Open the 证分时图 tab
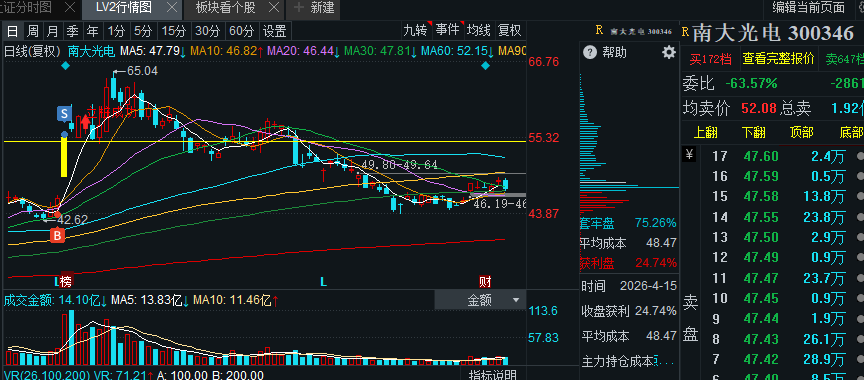This screenshot has height=380, width=864. [x=26, y=8]
